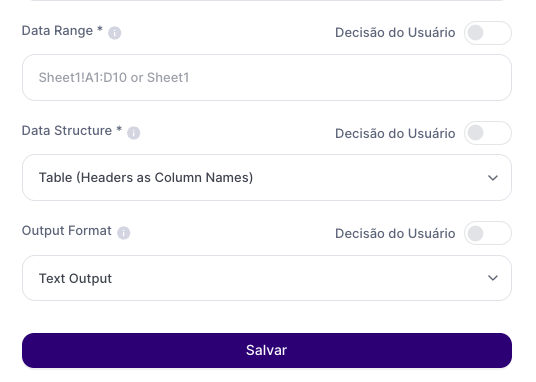
Task: Save the form with Salvar button
Action: coord(267,351)
